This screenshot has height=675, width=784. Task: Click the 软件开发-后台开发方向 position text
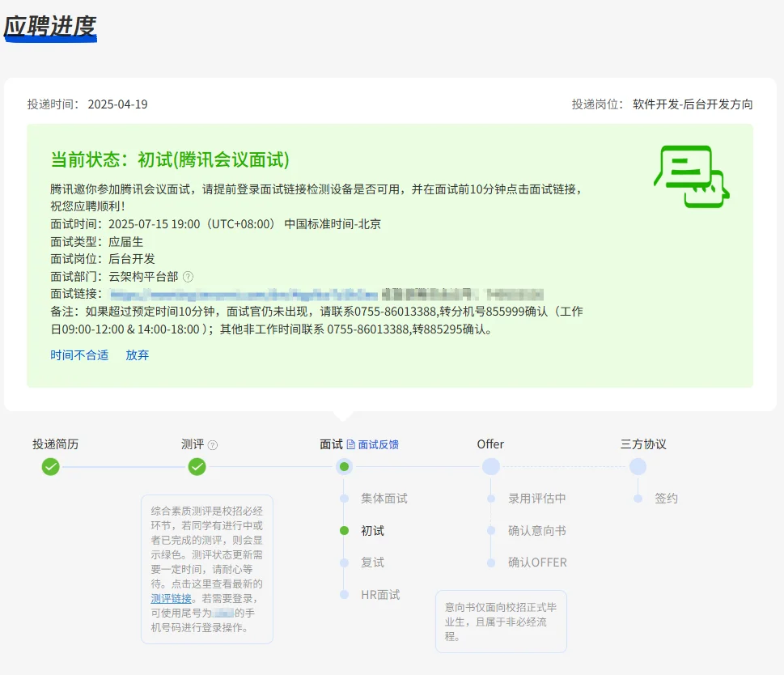click(693, 104)
